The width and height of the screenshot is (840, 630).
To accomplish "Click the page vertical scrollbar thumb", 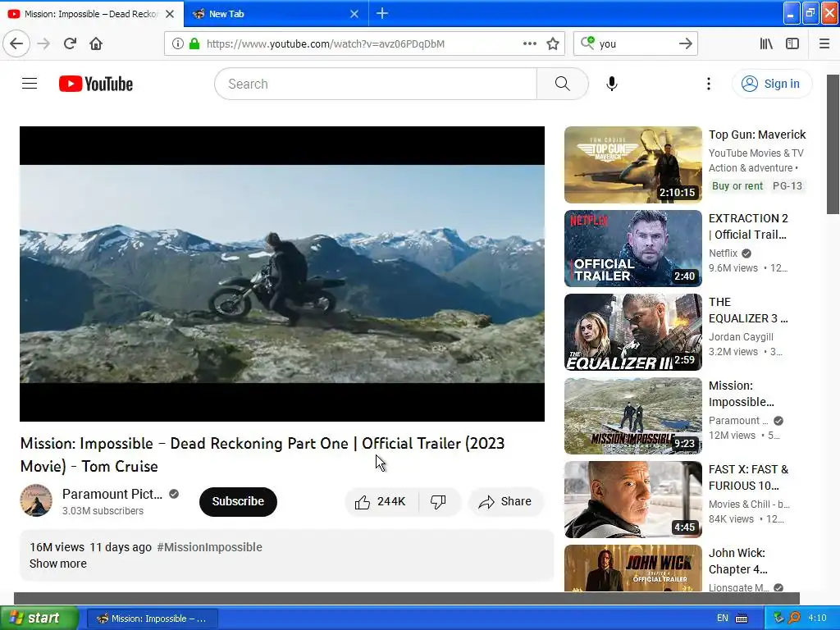I will [833, 144].
